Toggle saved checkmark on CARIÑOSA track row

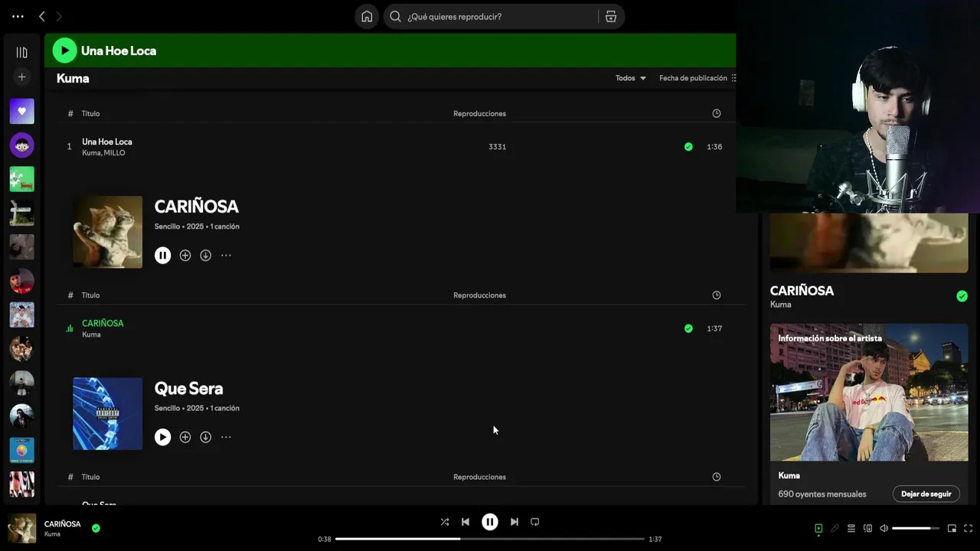(x=688, y=328)
